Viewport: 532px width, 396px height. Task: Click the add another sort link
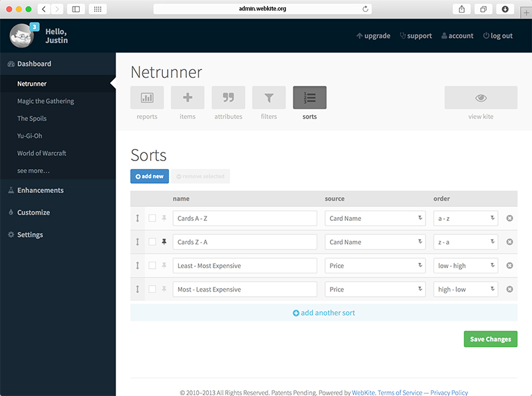pos(323,313)
